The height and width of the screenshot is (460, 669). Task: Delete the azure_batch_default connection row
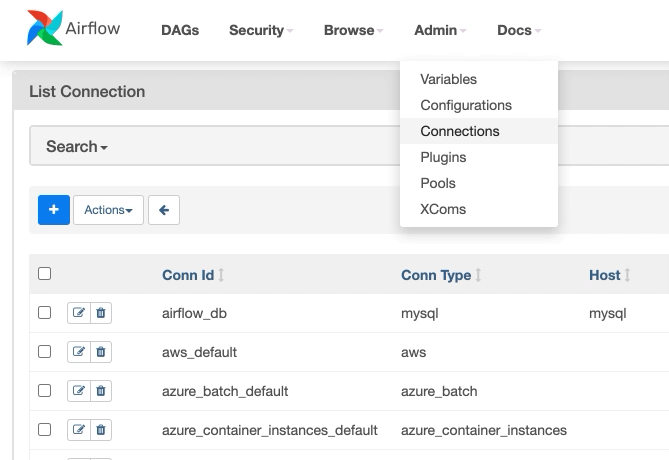tap(101, 391)
